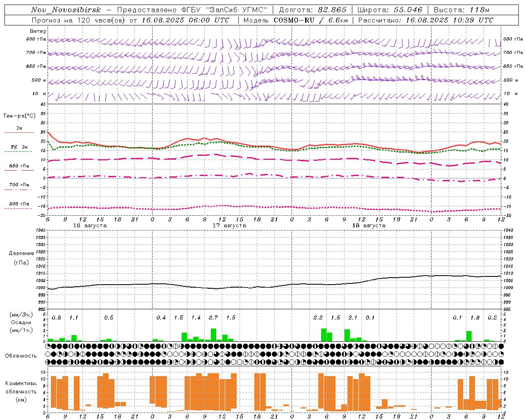Click the 1.4 precipitation total value
The image size is (525, 420).
pos(196,318)
